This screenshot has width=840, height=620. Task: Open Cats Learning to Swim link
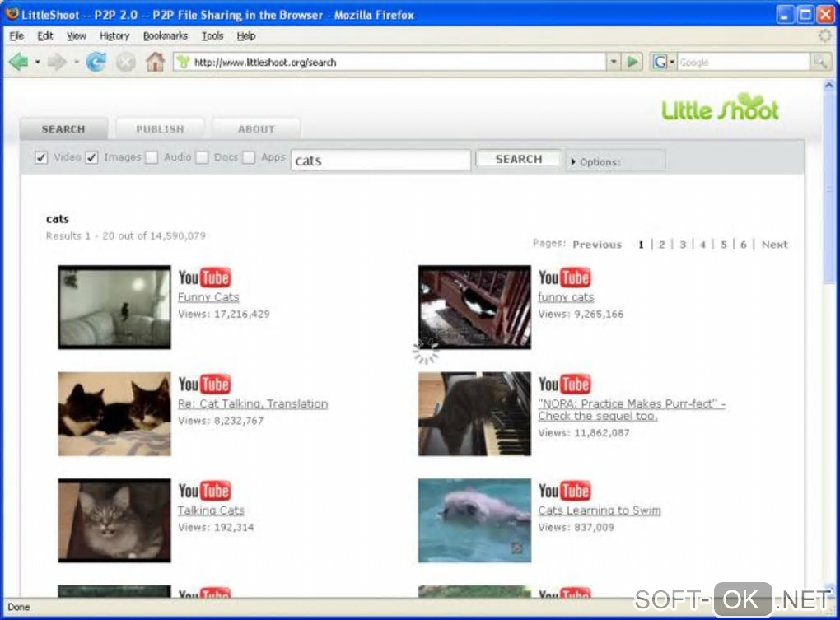[x=599, y=510]
